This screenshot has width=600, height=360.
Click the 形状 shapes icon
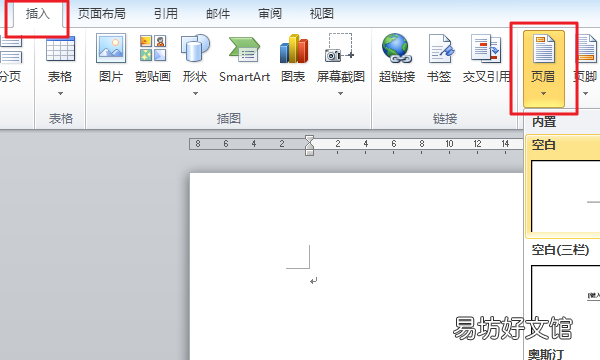[195, 49]
